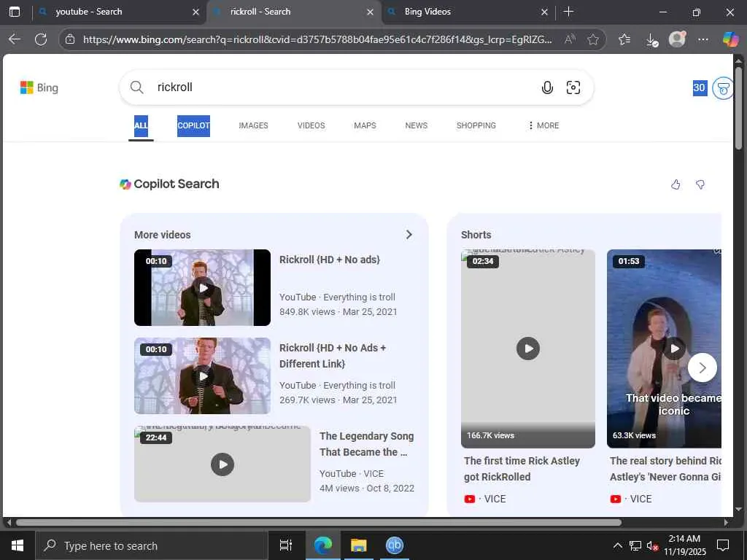Click the thumbs up feedback icon
747x560 pixels.
(676, 184)
